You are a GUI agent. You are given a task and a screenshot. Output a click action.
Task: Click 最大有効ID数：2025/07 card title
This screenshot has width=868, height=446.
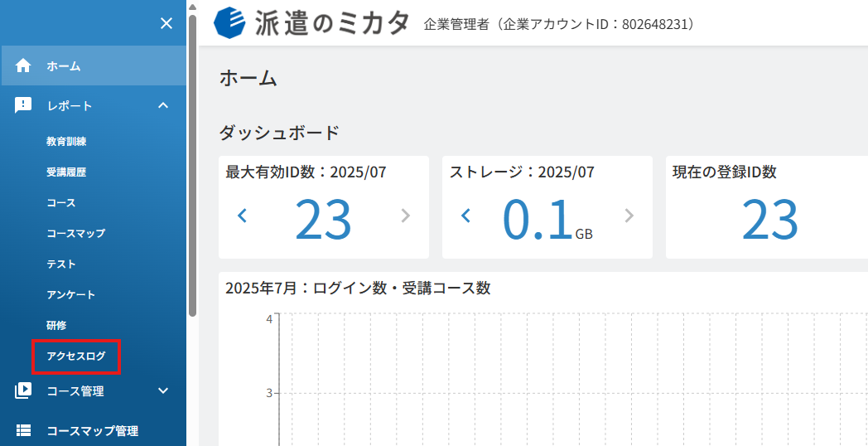[306, 172]
